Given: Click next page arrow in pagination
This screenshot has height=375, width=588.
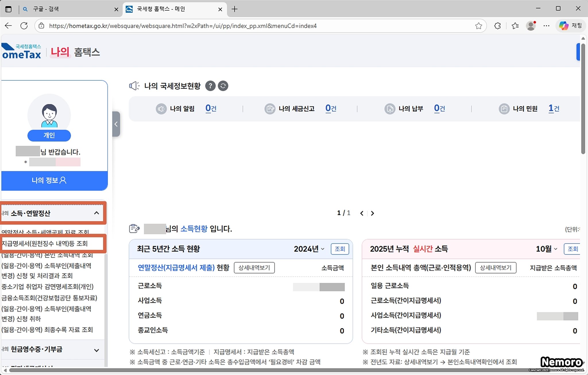Looking at the screenshot, I should tap(372, 213).
